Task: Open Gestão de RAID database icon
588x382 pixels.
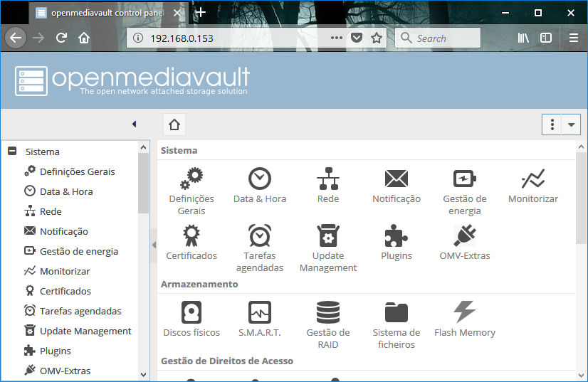Action: click(x=328, y=312)
